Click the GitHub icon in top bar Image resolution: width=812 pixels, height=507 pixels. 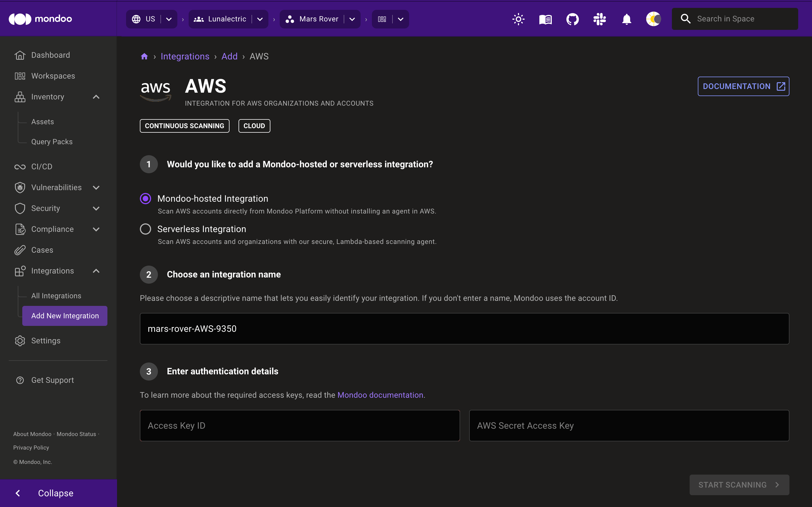coord(572,19)
